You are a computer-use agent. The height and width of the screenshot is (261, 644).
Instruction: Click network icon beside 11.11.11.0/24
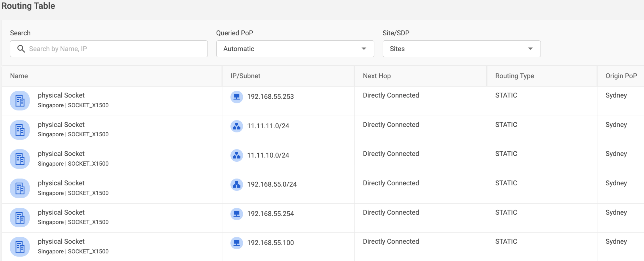coord(237,126)
